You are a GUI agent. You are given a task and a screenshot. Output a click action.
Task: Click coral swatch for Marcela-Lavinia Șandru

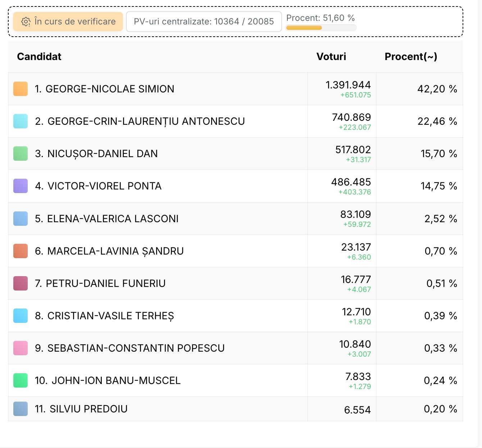coord(21,251)
